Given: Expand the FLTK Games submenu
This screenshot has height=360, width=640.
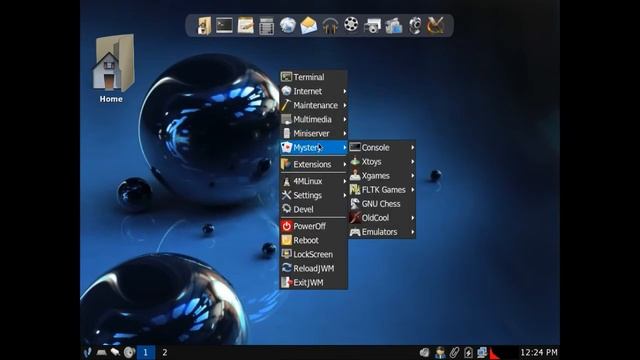Looking at the screenshot, I should [382, 190].
